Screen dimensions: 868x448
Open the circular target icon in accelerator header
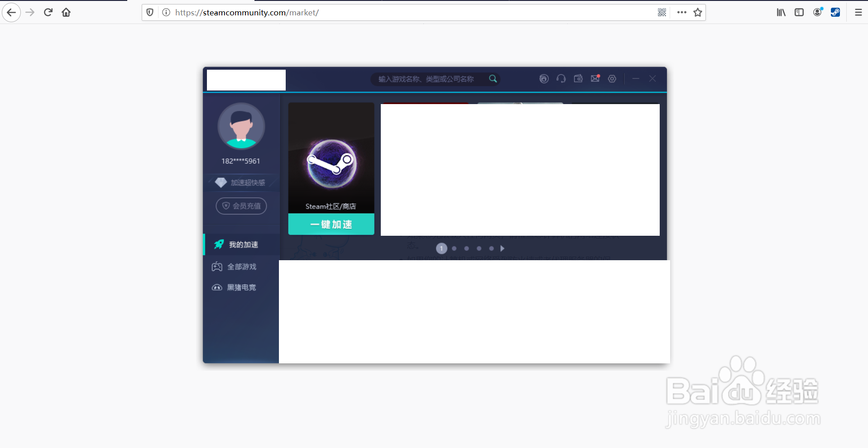pyautogui.click(x=544, y=79)
